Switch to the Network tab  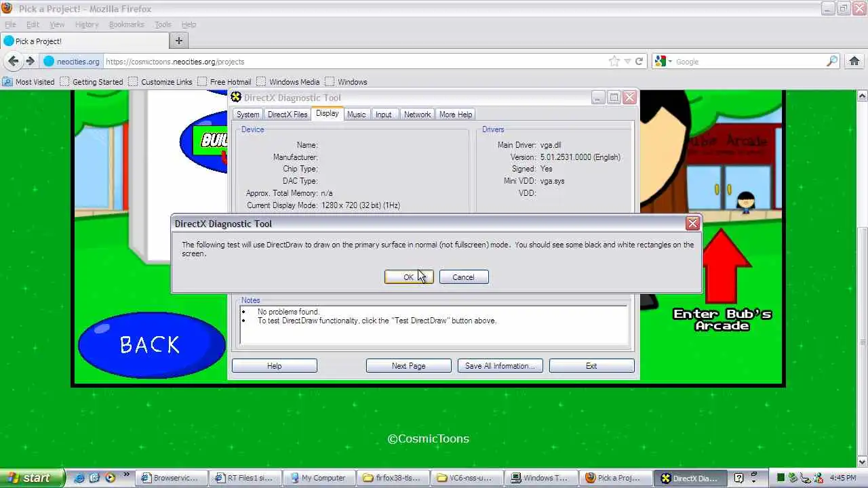click(x=417, y=115)
